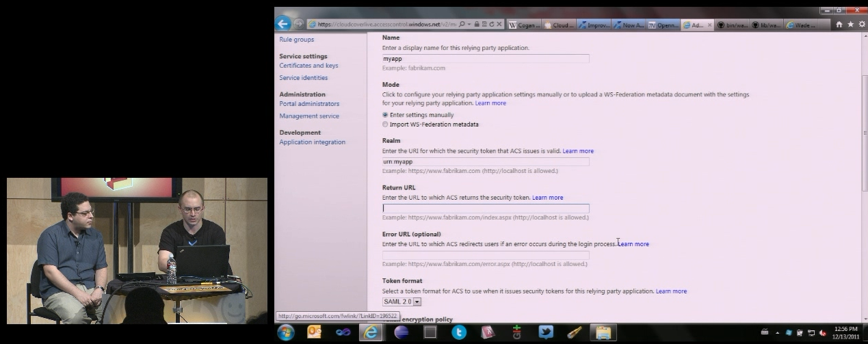Open the brush-shaped taskbar icon
868x344 pixels.
[x=575, y=332]
